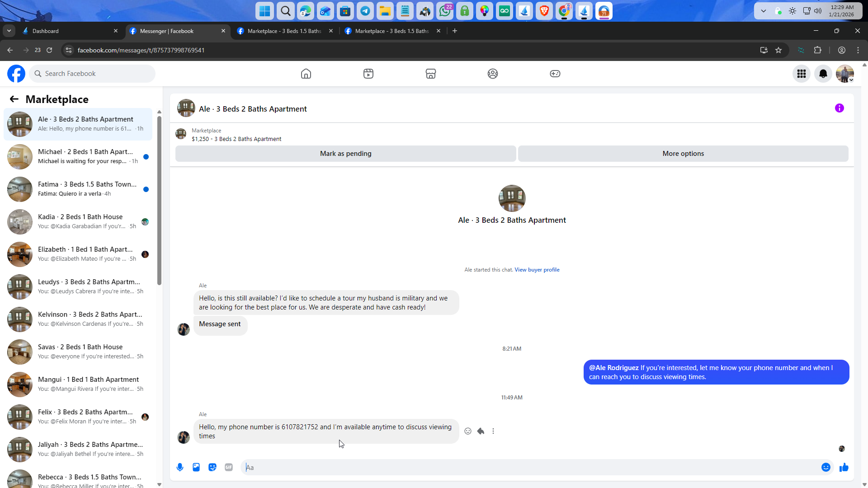This screenshot has height=488, width=868.
Task: Click the Windows Start button
Action: pos(265,11)
